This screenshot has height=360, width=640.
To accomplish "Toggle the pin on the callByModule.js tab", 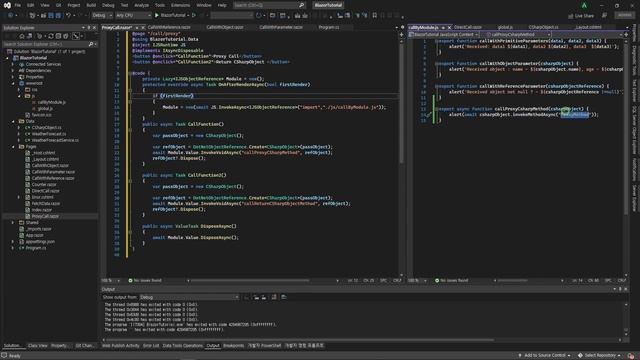I will click(443, 27).
